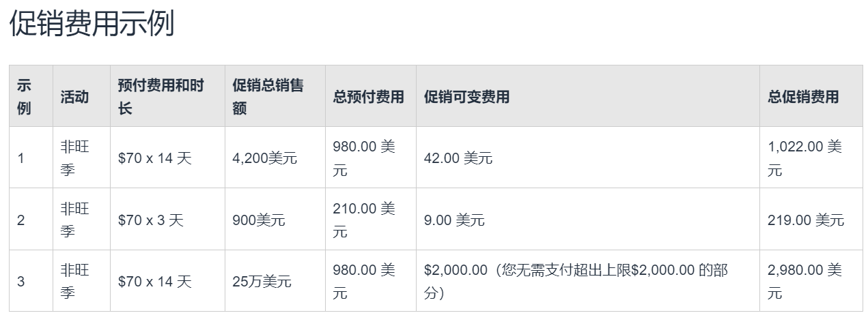868x326 pixels.
Task: Select the 示例 column header
Action: (x=24, y=96)
